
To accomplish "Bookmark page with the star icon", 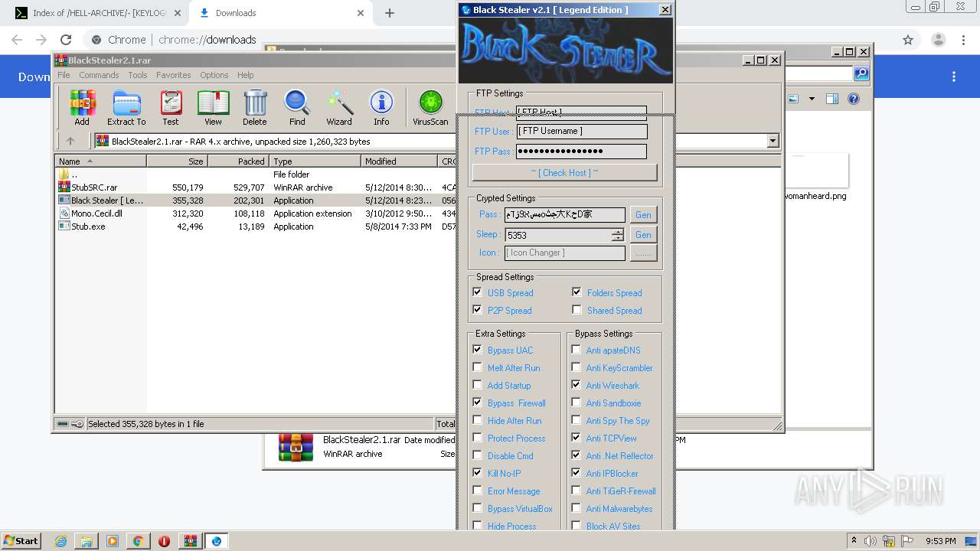I will click(908, 40).
